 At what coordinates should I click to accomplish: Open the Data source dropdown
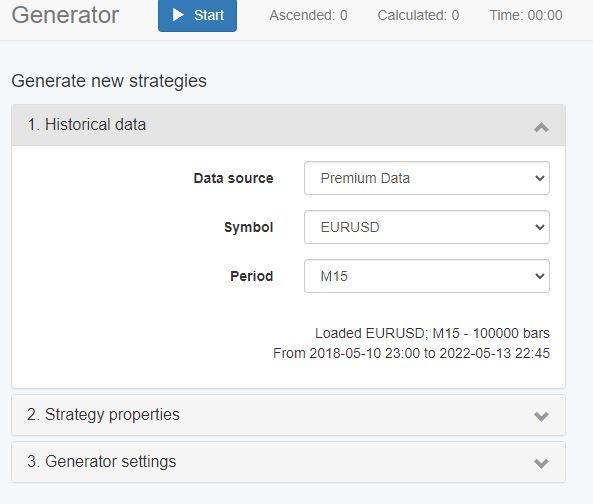[x=427, y=178]
